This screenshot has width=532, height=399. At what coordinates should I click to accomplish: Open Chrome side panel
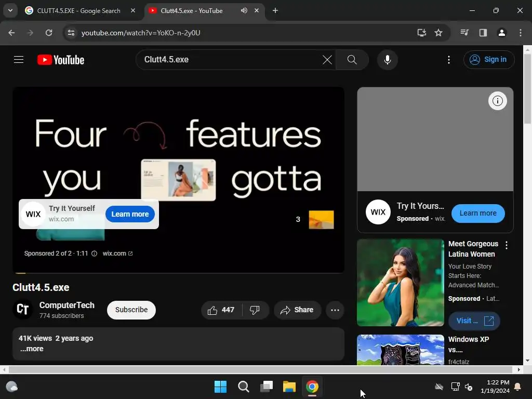(x=483, y=33)
